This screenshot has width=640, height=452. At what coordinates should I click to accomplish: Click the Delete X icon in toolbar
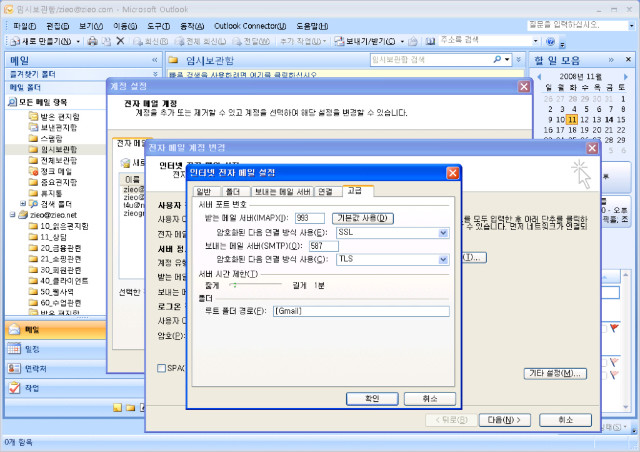pos(120,41)
